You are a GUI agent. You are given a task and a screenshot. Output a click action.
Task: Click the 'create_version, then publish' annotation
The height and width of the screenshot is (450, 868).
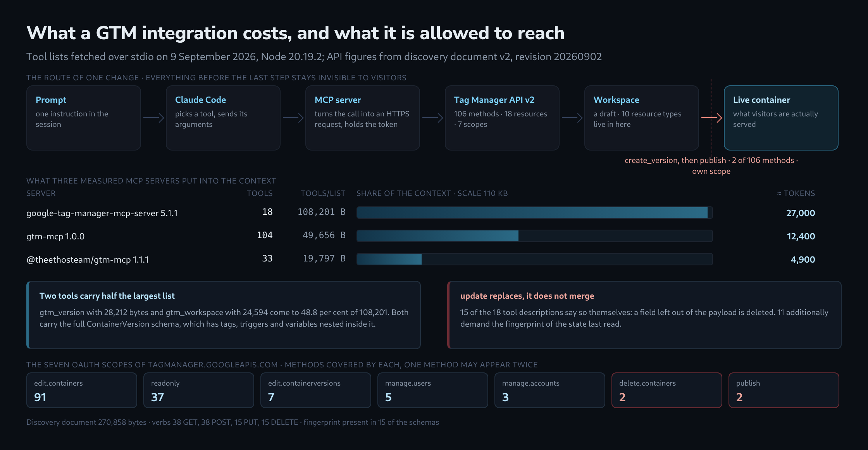tap(711, 166)
